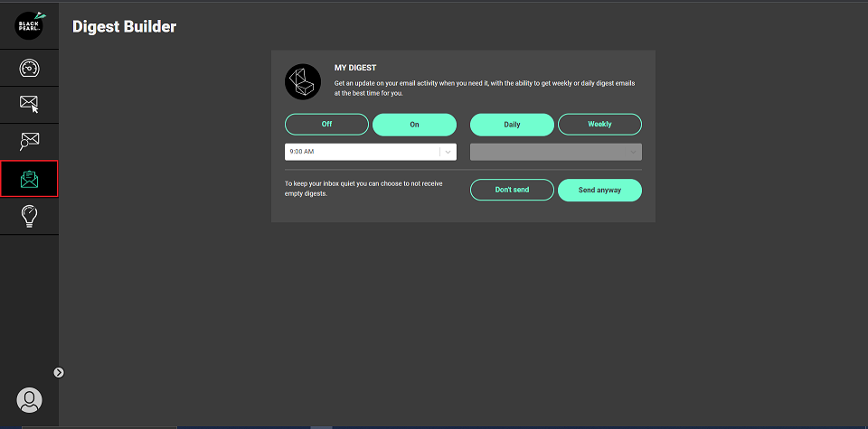Select Daily digest frequency
868x429 pixels.
(x=512, y=125)
